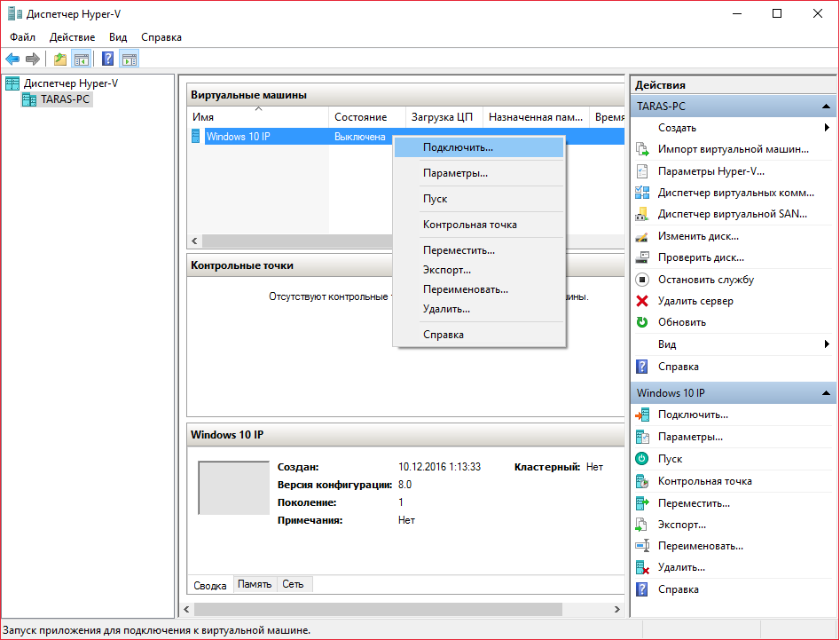Choose Подключить... in the context menu
This screenshot has width=840, height=640.
point(479,147)
